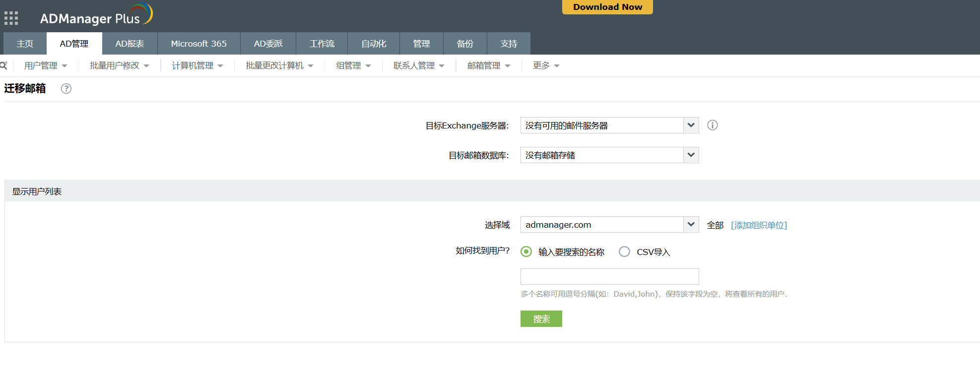Open the apps grid launcher icon
This screenshot has width=980, height=380.
11,18
